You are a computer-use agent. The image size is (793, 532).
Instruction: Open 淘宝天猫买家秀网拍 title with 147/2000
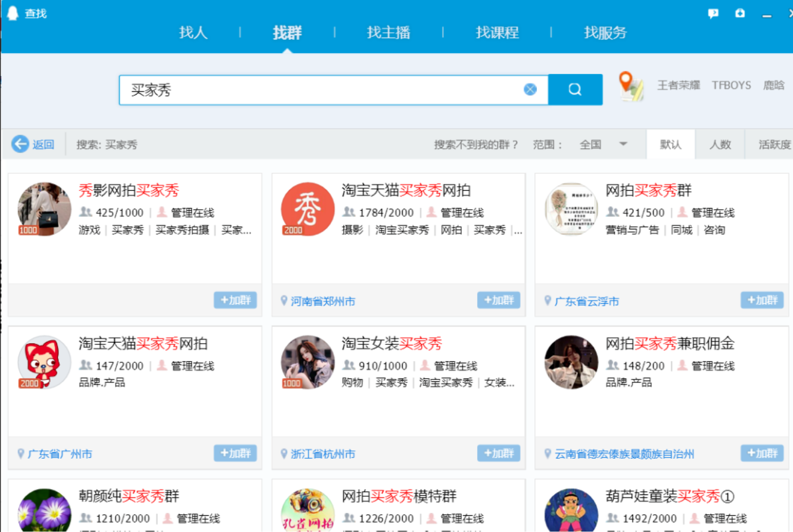143,344
